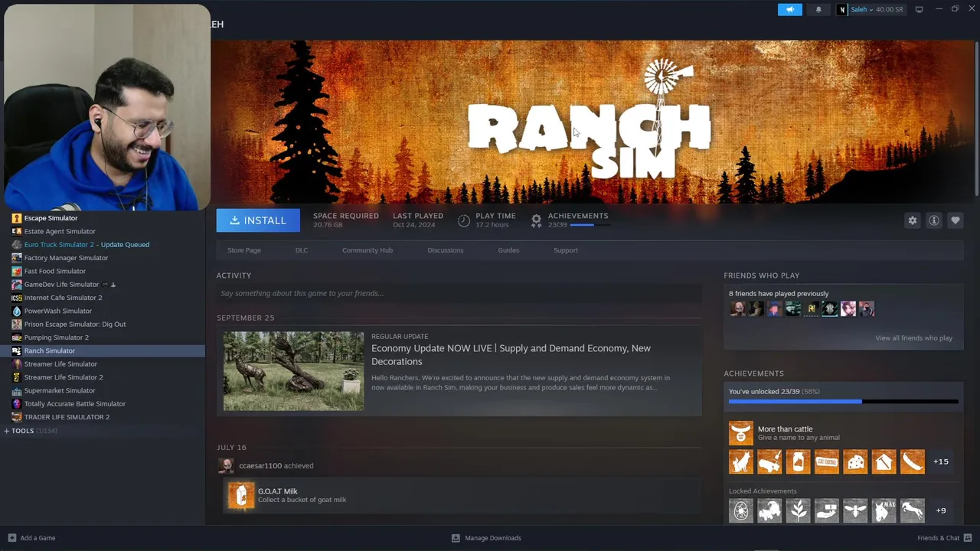Open the Community Hub tab
This screenshot has height=551, width=980.
click(x=367, y=250)
